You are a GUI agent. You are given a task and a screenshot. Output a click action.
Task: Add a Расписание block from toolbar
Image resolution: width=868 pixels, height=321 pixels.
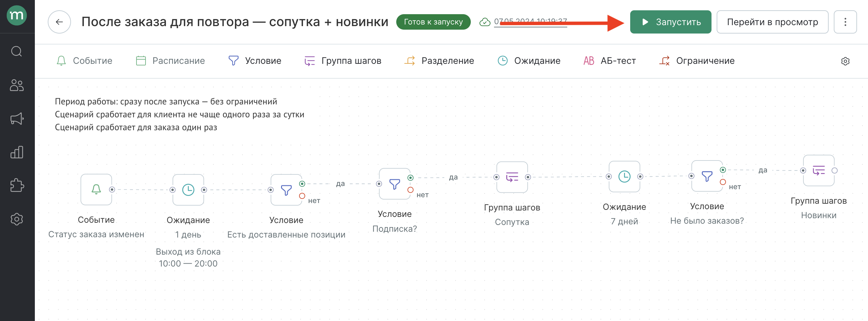point(170,61)
